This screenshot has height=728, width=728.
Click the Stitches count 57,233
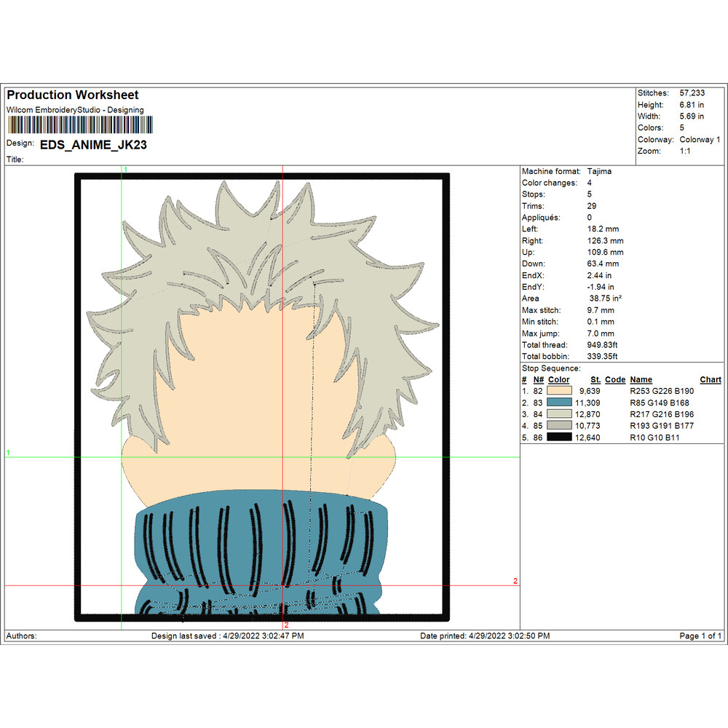[694, 93]
